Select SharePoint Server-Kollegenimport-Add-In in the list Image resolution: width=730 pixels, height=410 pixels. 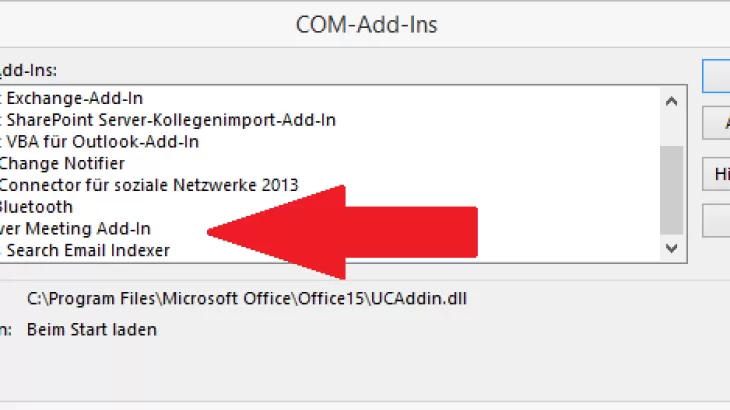click(170, 120)
